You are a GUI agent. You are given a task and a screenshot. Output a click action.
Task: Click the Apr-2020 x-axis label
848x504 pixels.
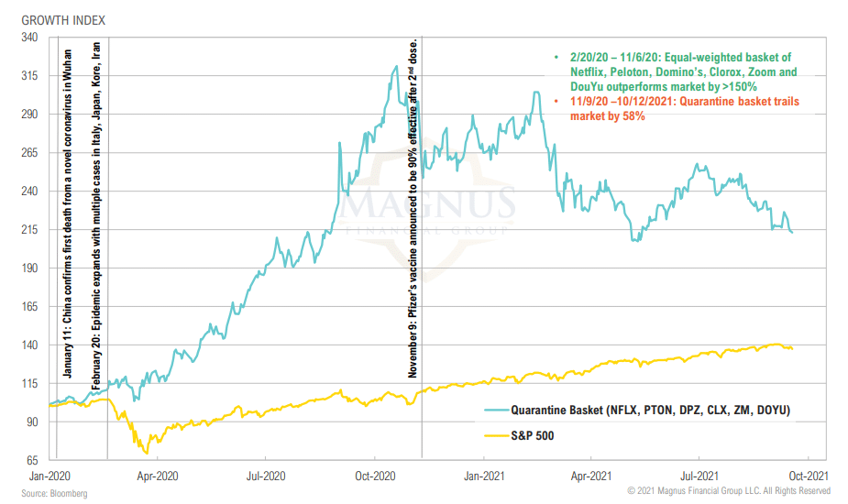point(158,476)
